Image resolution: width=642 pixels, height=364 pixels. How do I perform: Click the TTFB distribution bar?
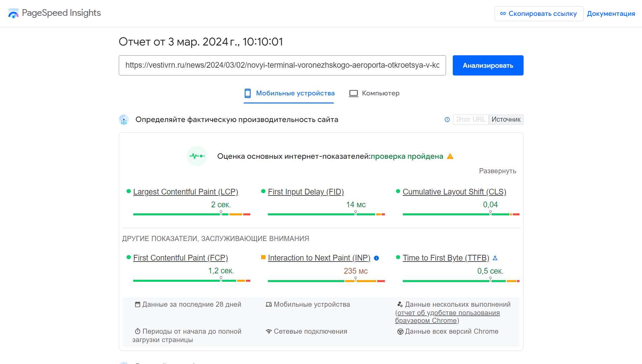coord(461,281)
